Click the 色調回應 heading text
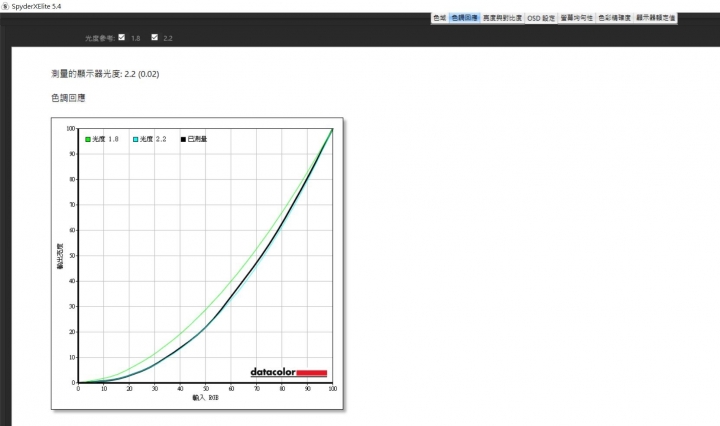Viewport: 720px width, 426px height. (68, 98)
